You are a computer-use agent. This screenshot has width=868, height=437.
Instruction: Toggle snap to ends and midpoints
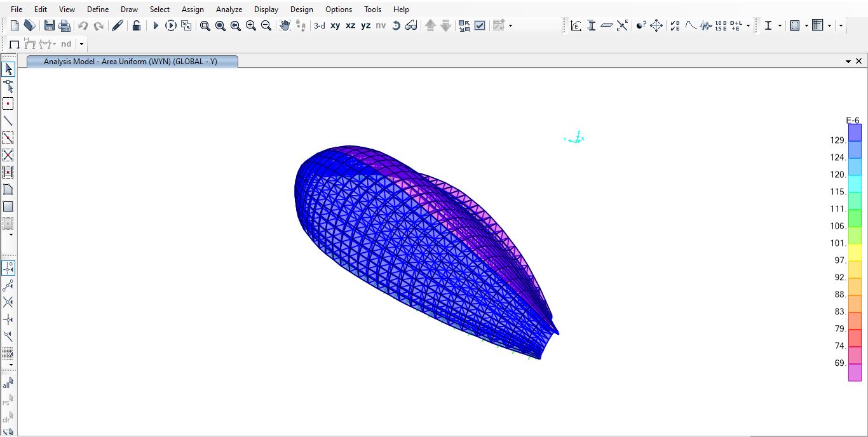coord(8,285)
